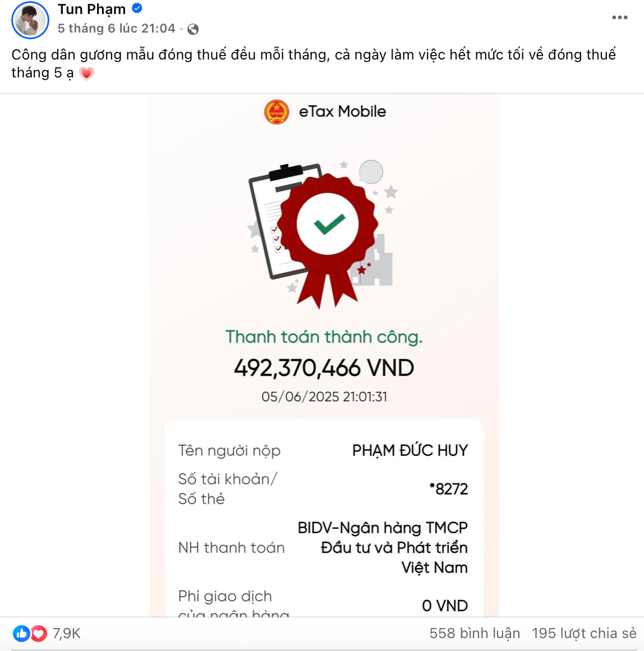The image size is (644, 651).
Task: Click the PHẠM ĐỨC HUY payer name
Action: [x=410, y=451]
